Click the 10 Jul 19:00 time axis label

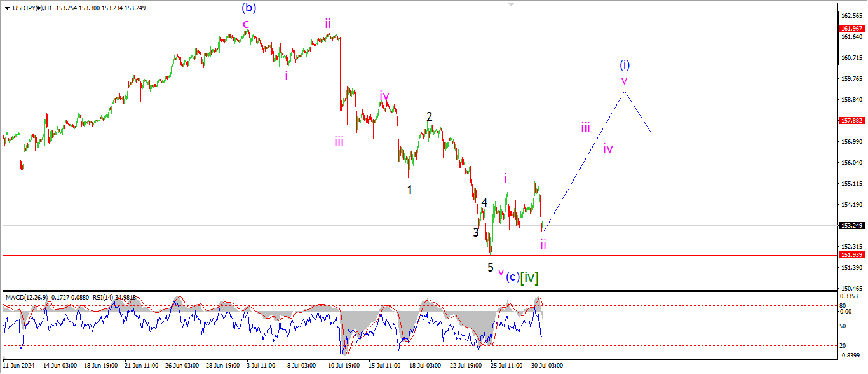pos(343,366)
